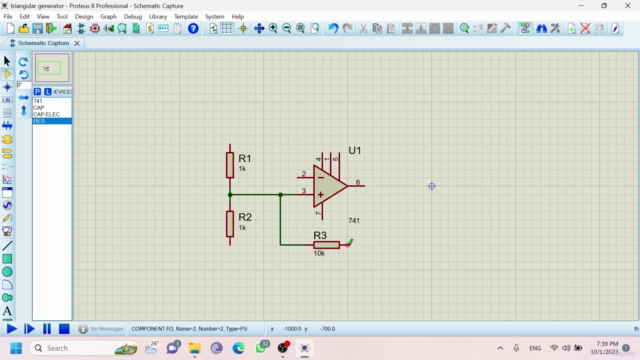Choose the 2D graphics box tool
640x360 pixels.
(7, 259)
